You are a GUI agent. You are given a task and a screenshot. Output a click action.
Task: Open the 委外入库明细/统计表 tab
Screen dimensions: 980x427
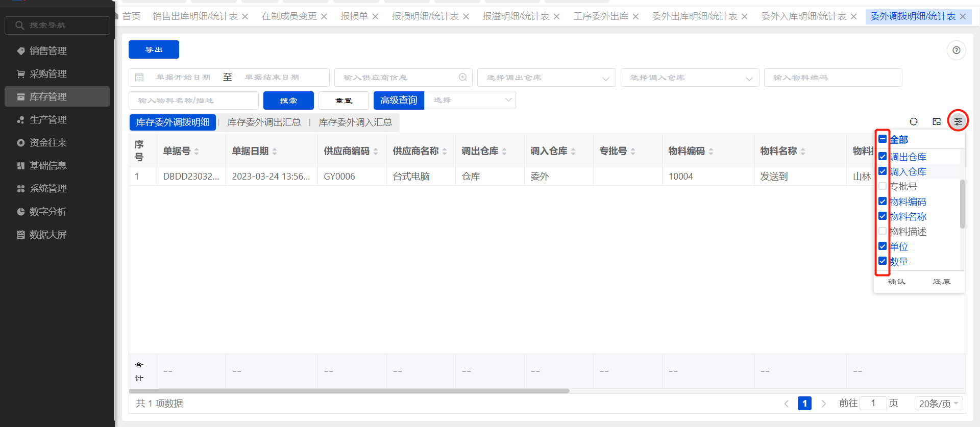(804, 16)
